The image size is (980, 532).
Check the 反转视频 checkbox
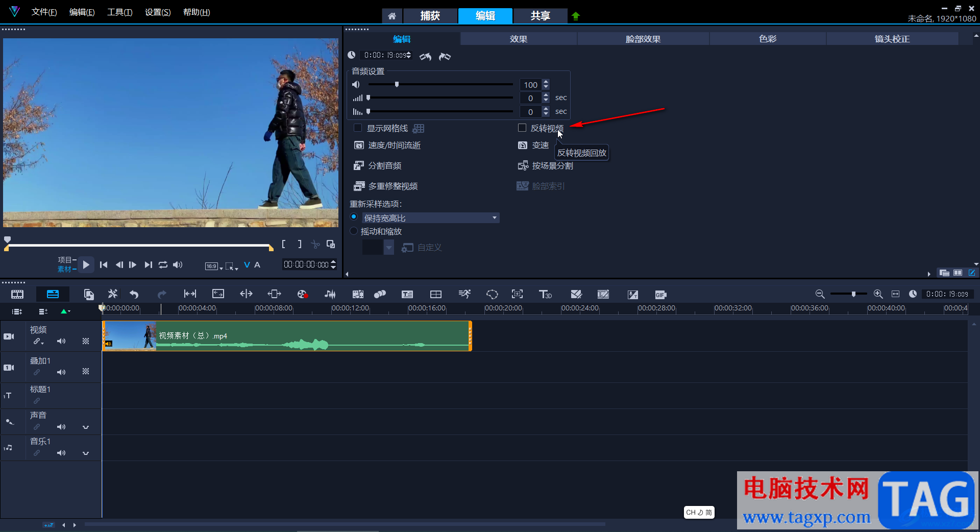click(522, 128)
